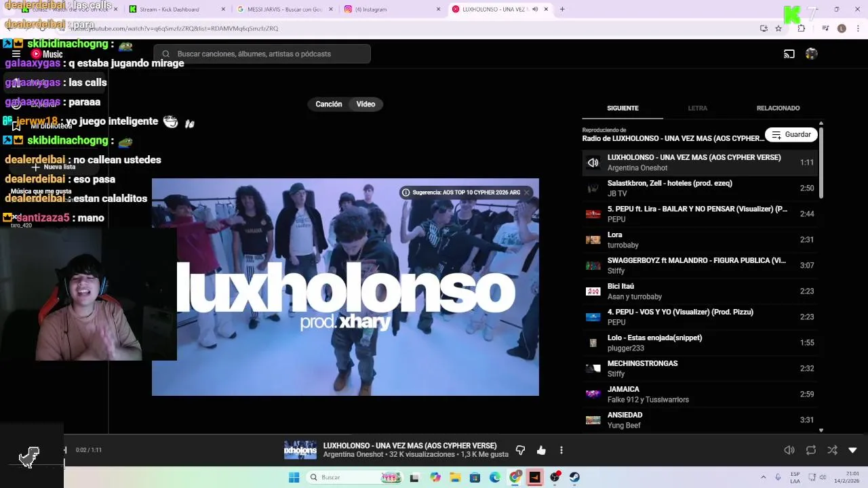This screenshot has width=868, height=488.
Task: Play ANSIEDAD by Yung Beef
Action: (x=700, y=420)
